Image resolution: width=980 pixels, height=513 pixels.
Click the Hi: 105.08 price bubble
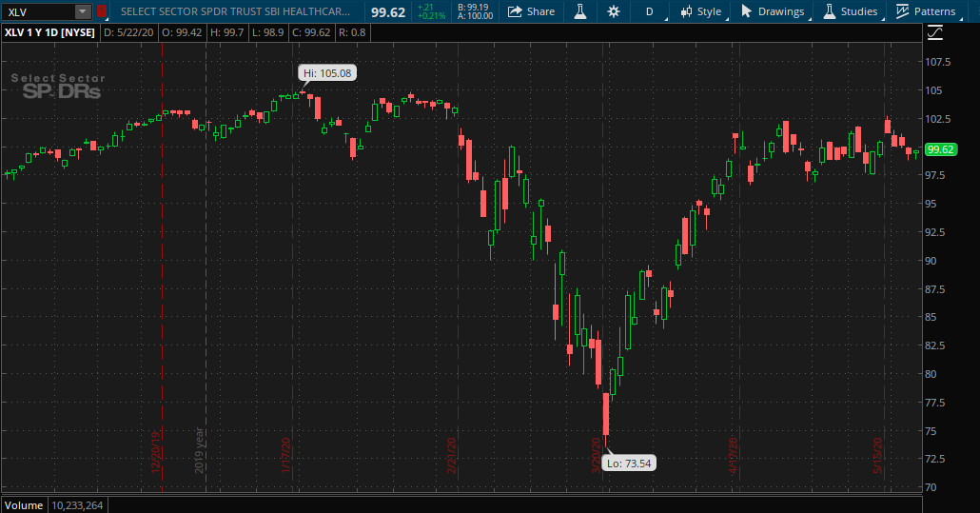(x=327, y=73)
